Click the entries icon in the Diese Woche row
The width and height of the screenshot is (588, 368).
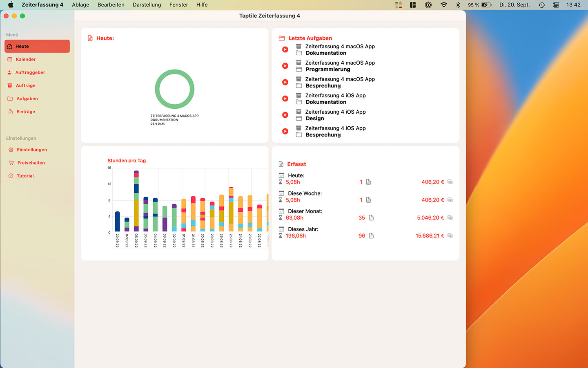click(x=368, y=200)
